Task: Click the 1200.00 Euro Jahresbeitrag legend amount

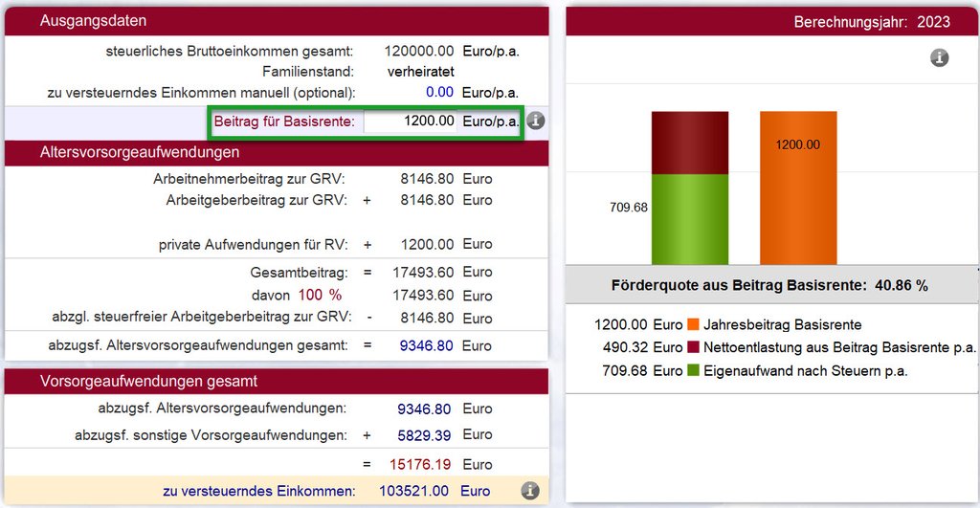Action: (x=638, y=325)
